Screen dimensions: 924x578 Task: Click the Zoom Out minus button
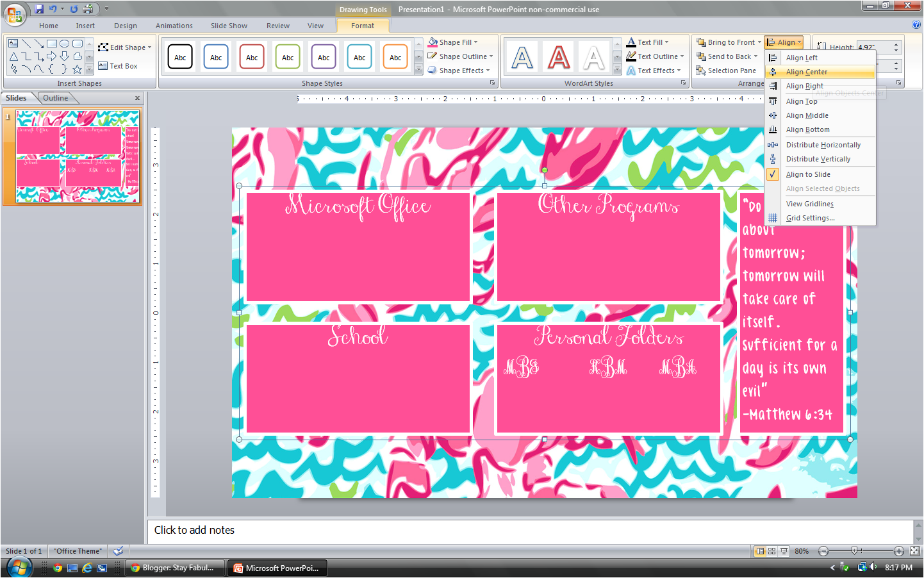click(823, 551)
